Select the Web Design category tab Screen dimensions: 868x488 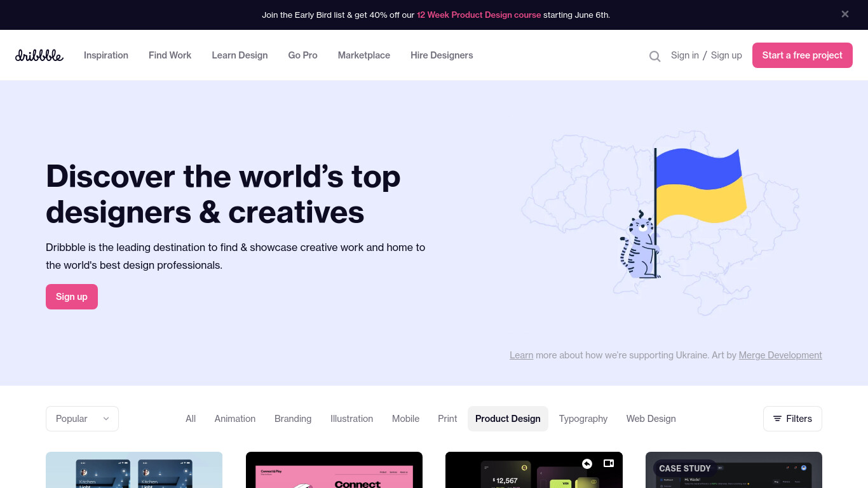click(651, 419)
